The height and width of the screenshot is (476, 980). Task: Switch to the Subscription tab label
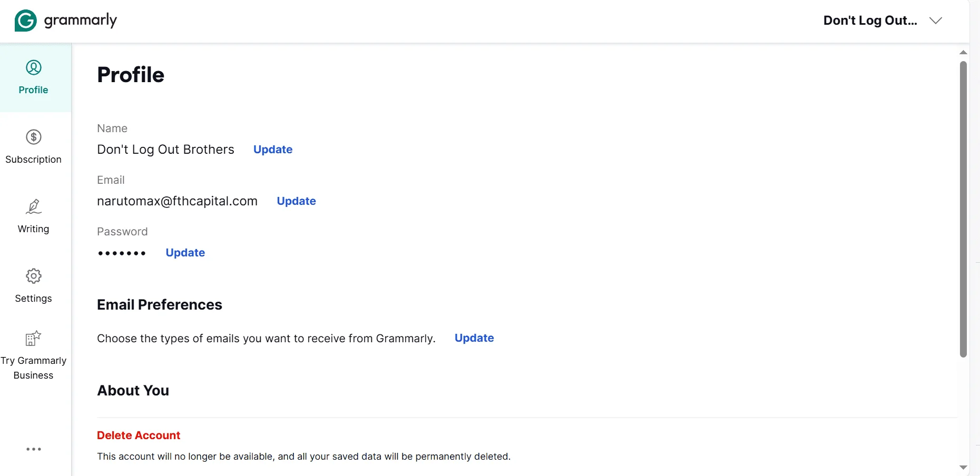[x=33, y=160]
